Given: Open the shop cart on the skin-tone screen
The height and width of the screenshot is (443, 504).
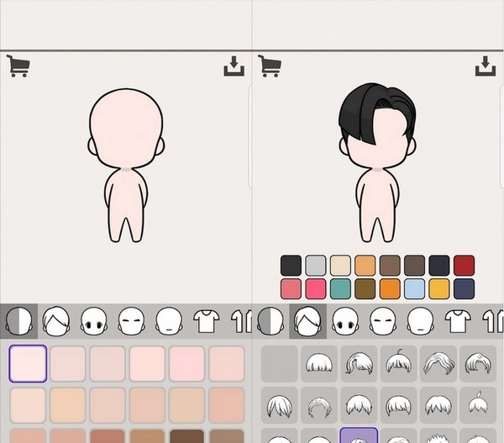Looking at the screenshot, I should (x=18, y=66).
